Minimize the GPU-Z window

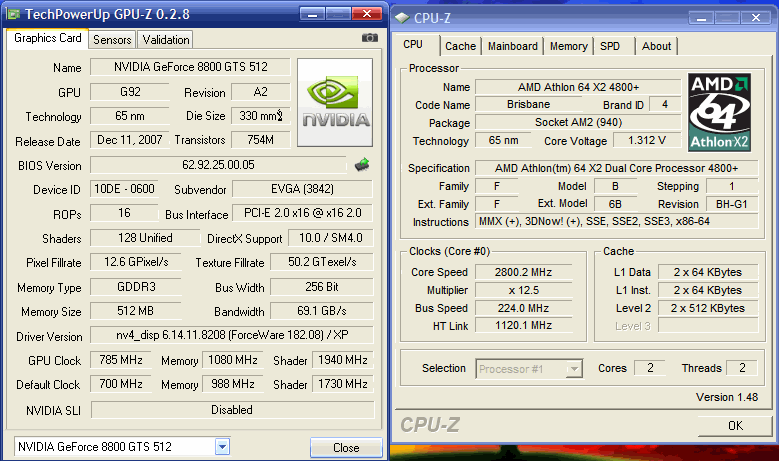tap(312, 14)
